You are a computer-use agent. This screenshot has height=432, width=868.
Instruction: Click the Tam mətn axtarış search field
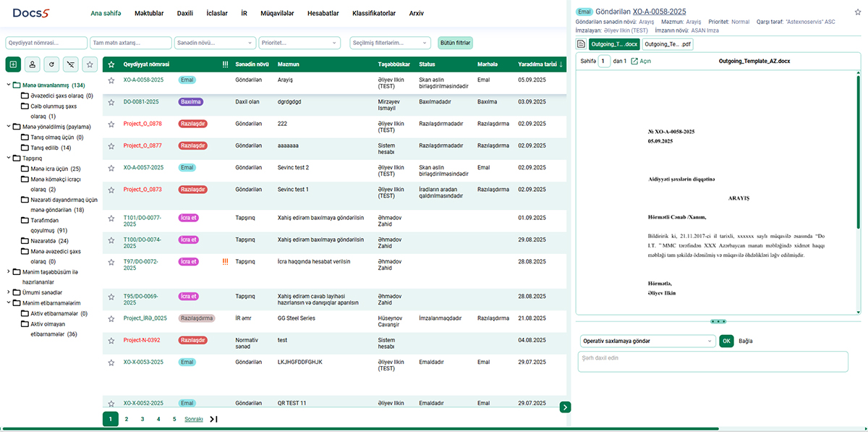pyautogui.click(x=131, y=43)
